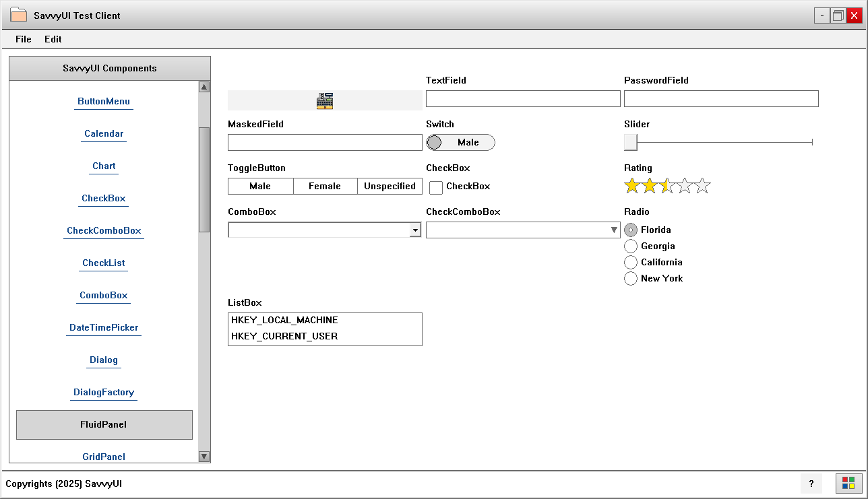Click the scrollbar down arrow in the components panel

click(x=204, y=456)
